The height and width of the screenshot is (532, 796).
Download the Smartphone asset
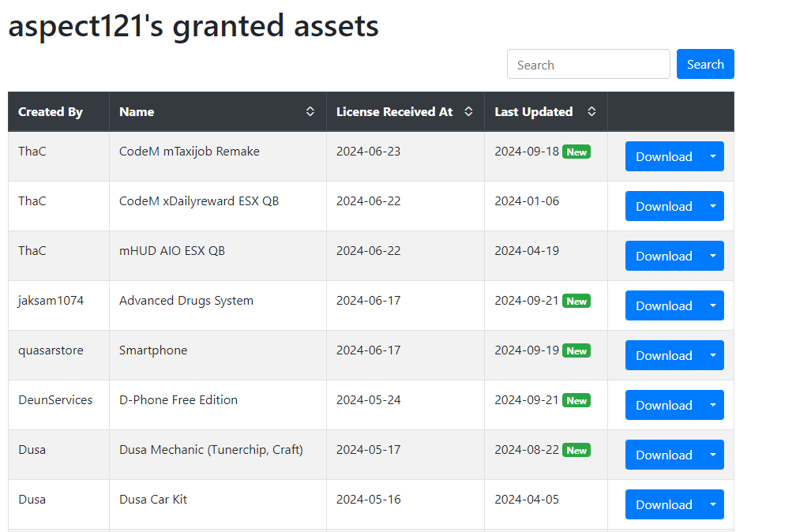point(663,355)
